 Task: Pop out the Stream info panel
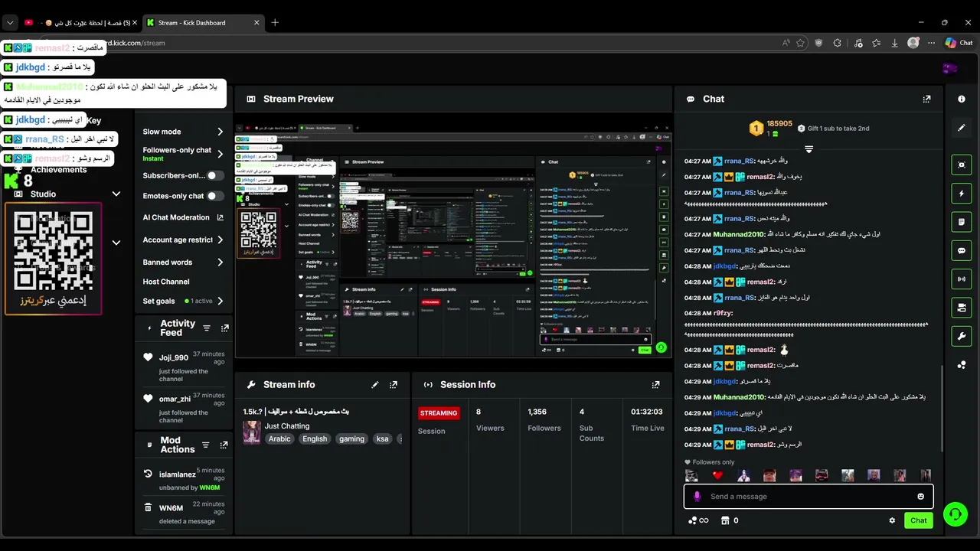(394, 385)
